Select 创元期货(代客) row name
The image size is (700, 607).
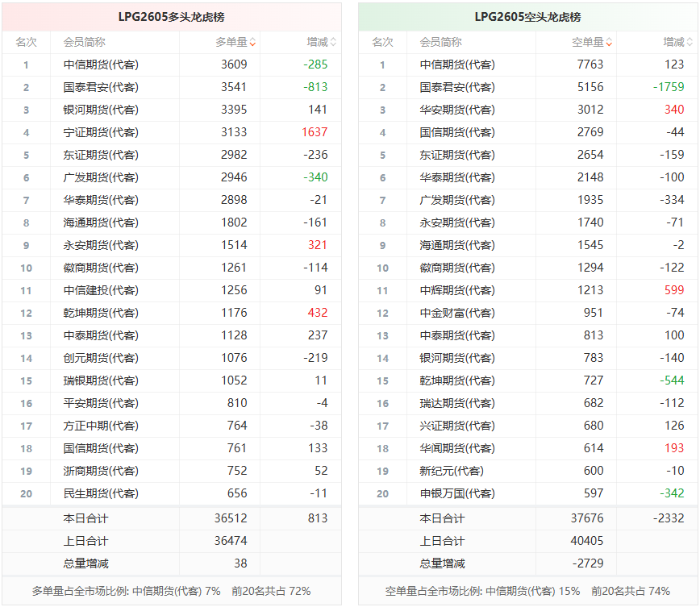coord(101,358)
